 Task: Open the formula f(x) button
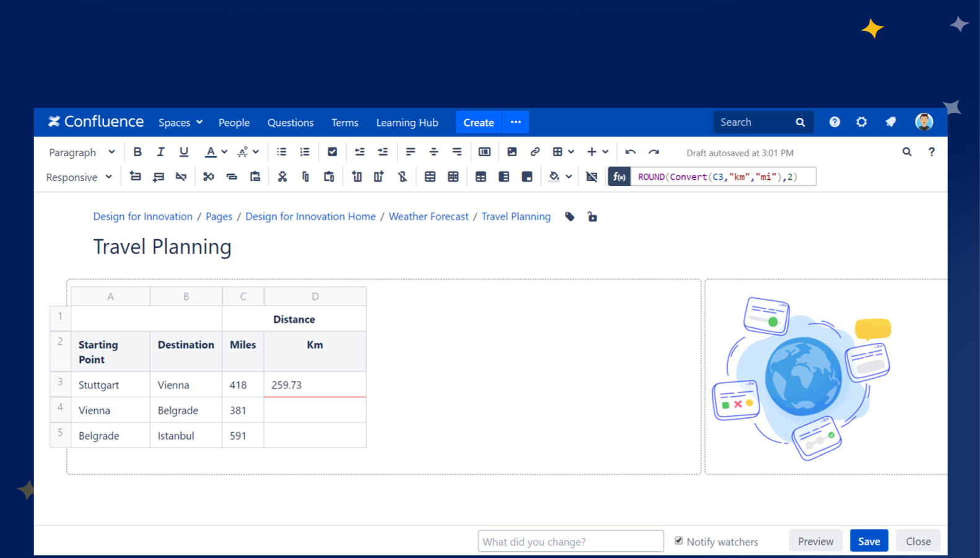pos(619,177)
